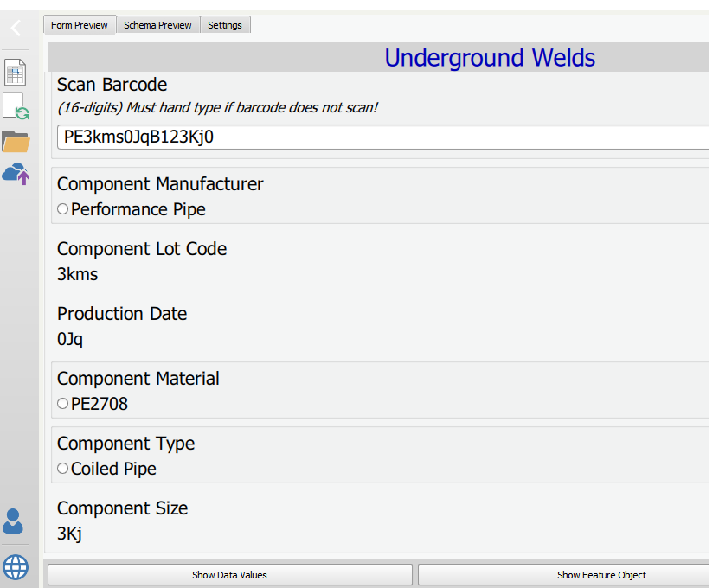The width and height of the screenshot is (719, 588).
Task: Click the globe web icon
Action: [x=16, y=567]
